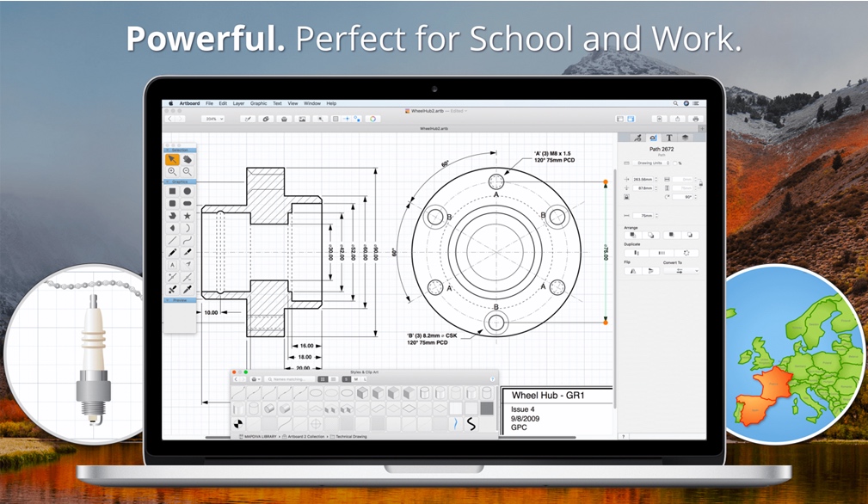Expand the Drawing Units dropdown
The width and height of the screenshot is (868, 504).
[656, 163]
